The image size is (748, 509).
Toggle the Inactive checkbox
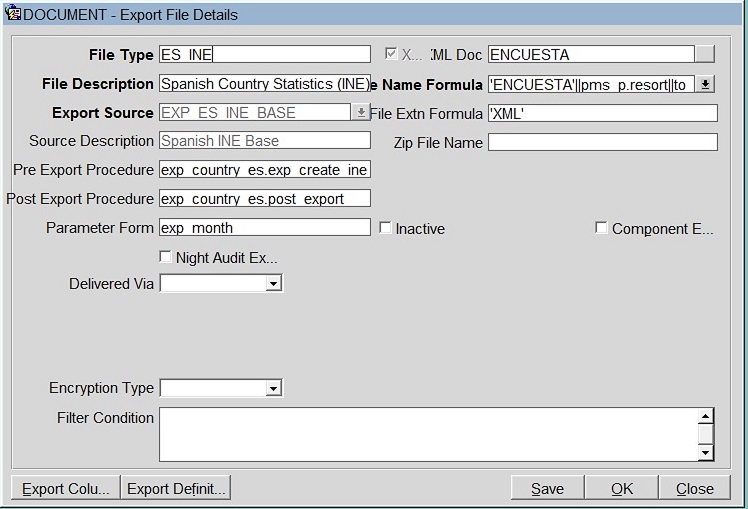(x=386, y=228)
